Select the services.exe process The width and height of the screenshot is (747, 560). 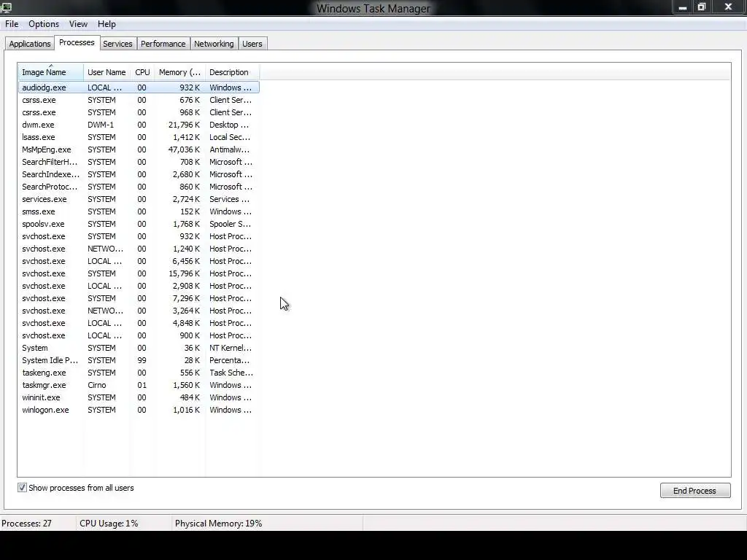139,199
